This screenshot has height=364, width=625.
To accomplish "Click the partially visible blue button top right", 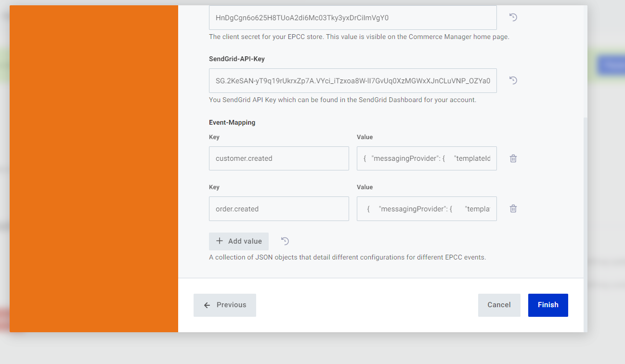I will pos(615,65).
